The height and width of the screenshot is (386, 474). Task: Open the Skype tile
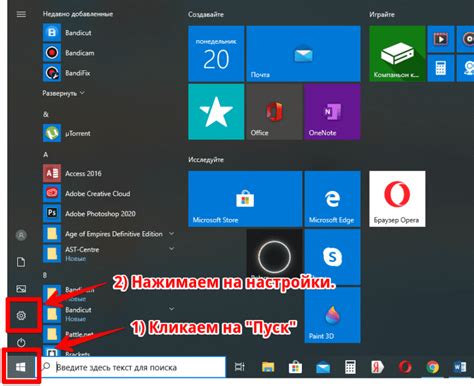click(332, 257)
